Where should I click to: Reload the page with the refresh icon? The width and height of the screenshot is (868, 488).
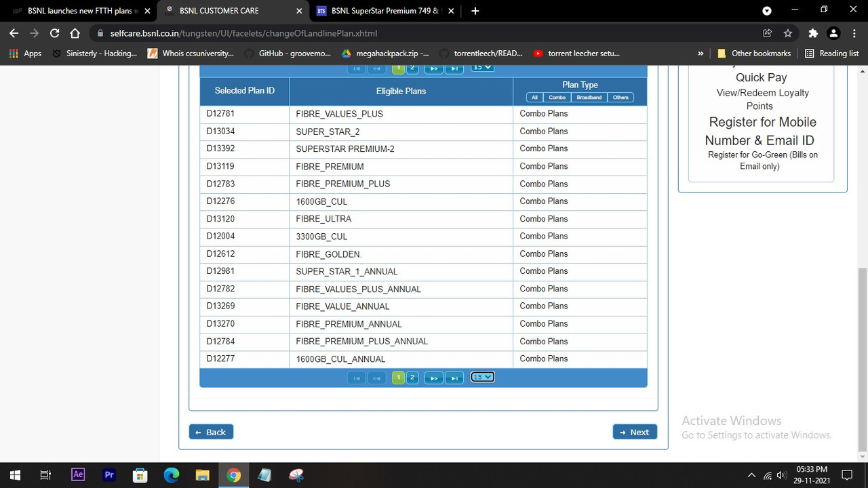tap(55, 33)
